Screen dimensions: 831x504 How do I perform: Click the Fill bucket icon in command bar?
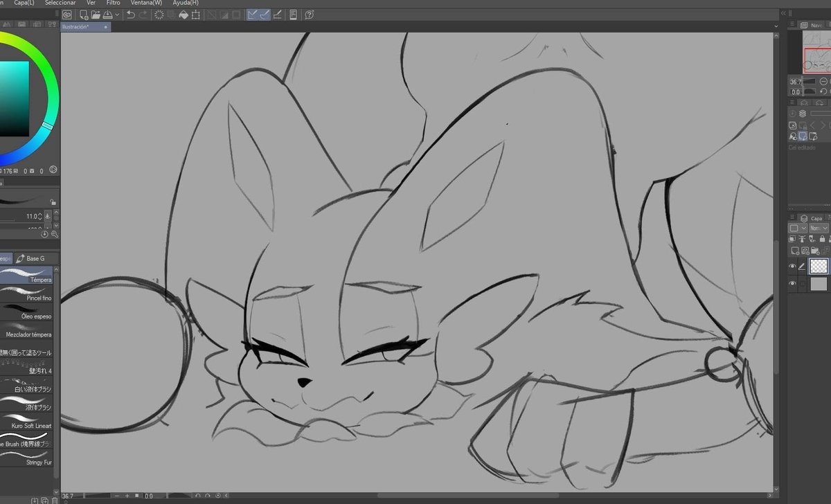[184, 15]
